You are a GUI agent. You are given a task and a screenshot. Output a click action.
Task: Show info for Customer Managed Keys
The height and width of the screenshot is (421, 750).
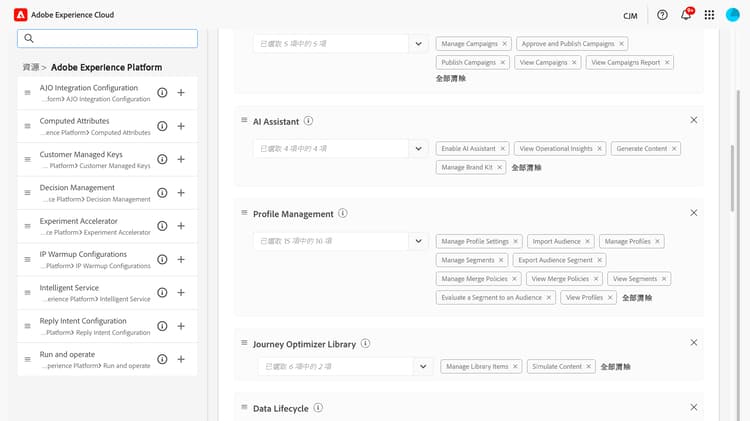(x=162, y=159)
